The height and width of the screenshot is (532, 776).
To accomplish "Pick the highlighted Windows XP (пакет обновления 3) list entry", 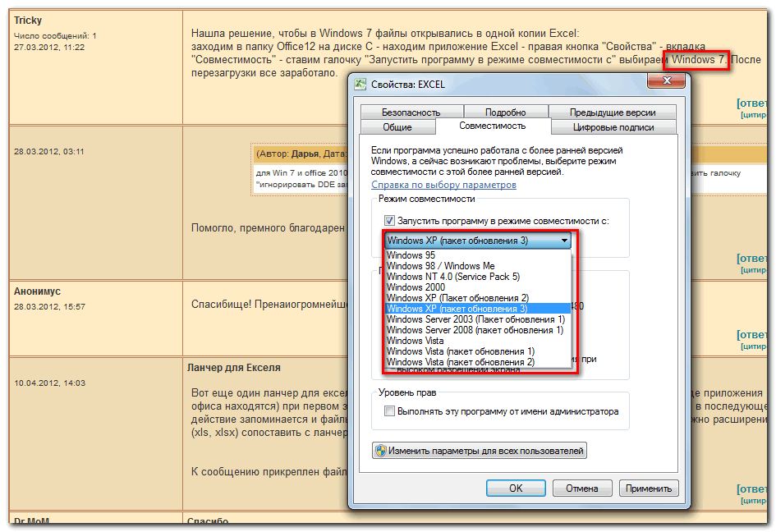I will pyautogui.click(x=478, y=309).
